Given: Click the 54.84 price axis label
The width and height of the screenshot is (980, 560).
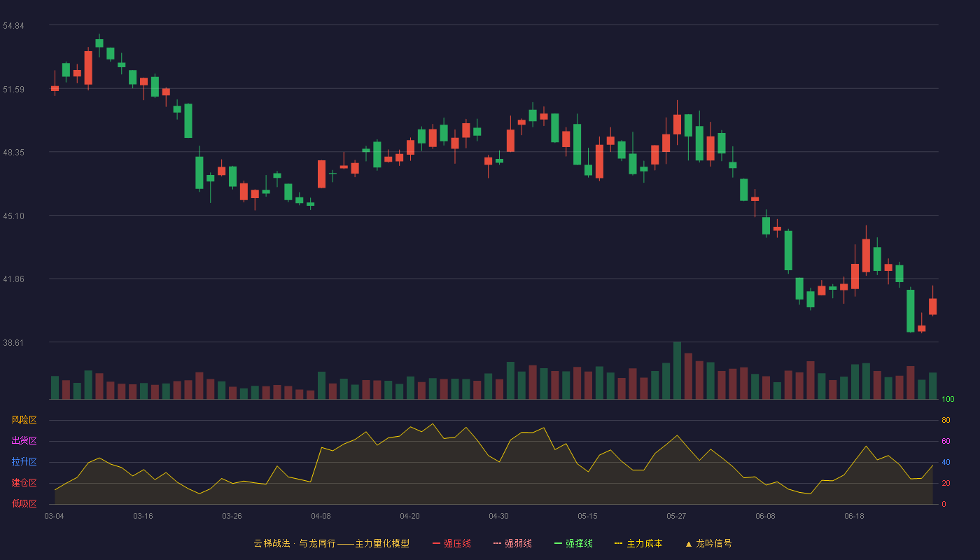Looking at the screenshot, I should pos(13,26).
